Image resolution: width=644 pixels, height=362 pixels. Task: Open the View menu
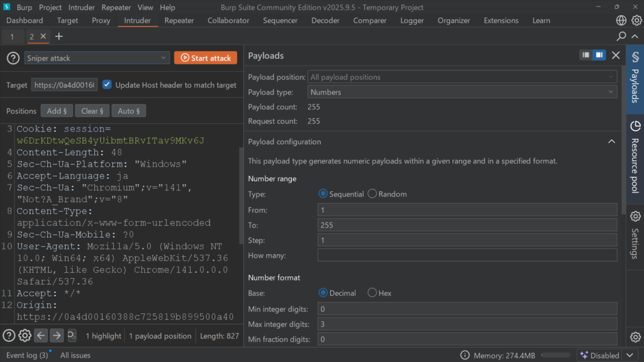coord(145,8)
